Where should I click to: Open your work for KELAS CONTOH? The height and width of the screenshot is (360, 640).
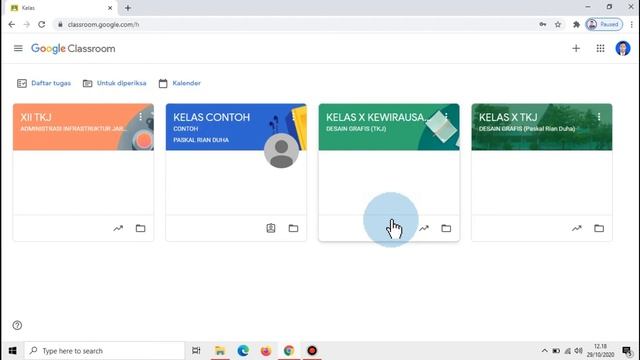pyautogui.click(x=271, y=228)
